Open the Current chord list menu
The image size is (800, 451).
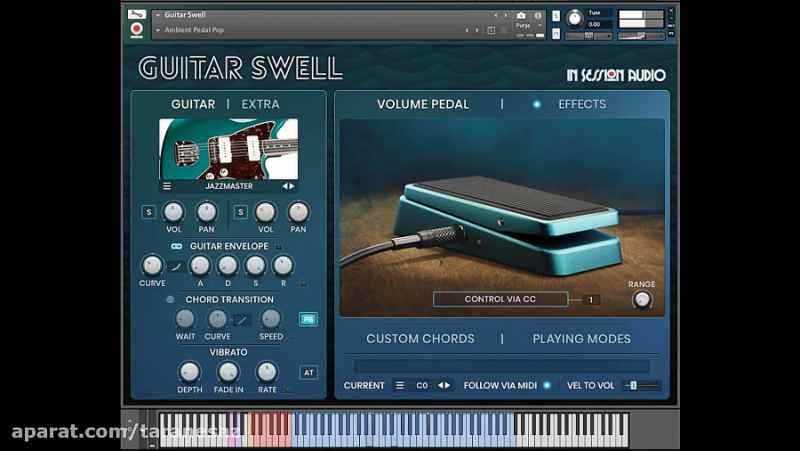[x=400, y=385]
